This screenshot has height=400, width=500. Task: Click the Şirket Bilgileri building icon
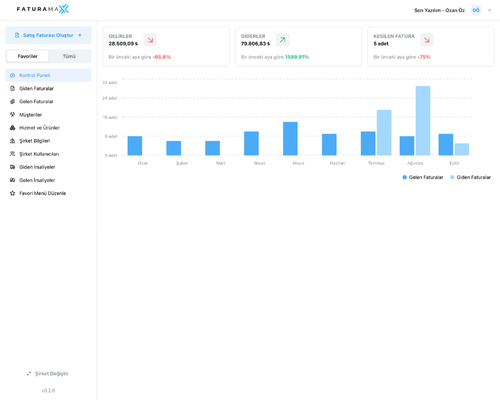pos(12,141)
